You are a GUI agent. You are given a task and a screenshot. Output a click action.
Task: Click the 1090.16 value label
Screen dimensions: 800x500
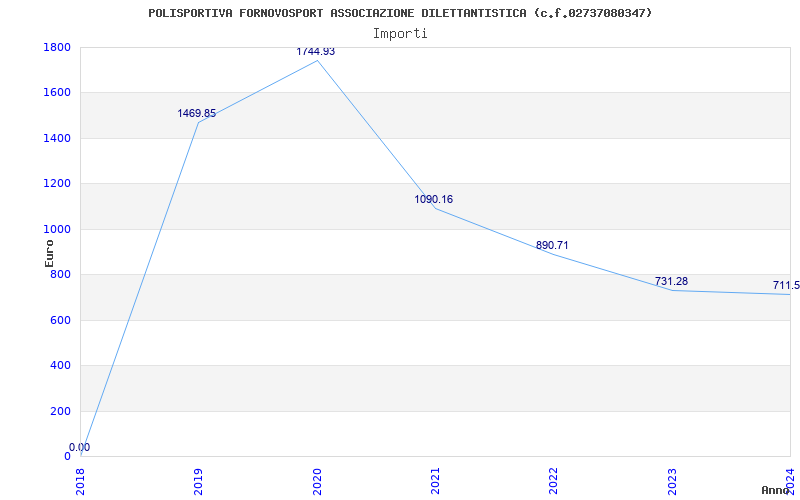click(x=434, y=199)
